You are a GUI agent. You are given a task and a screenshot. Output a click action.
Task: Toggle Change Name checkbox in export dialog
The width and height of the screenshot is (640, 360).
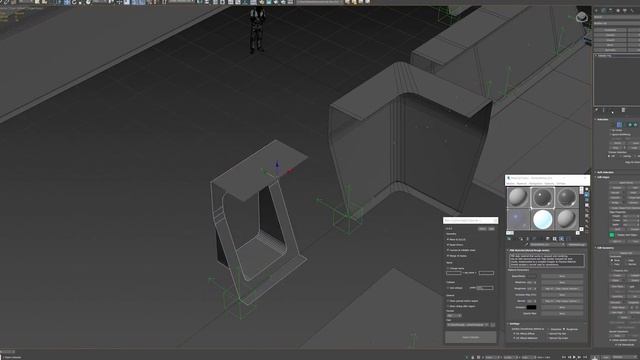coord(448,268)
